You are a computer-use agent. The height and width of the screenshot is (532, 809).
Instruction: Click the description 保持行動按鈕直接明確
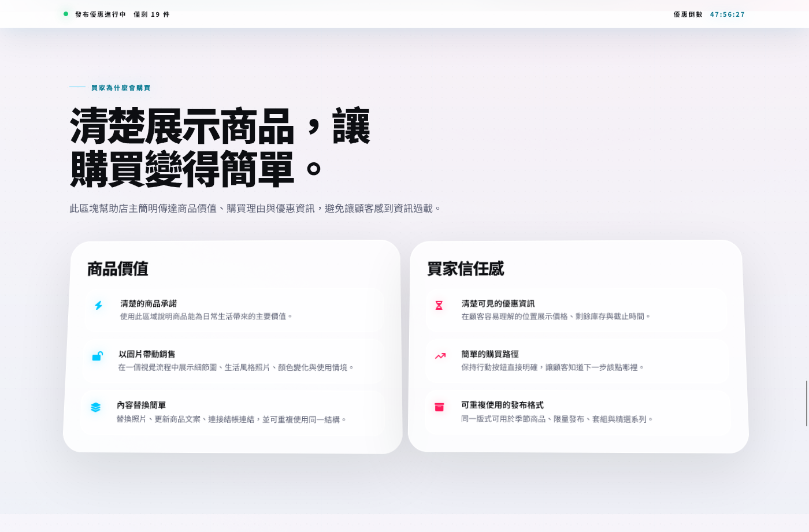552,367
